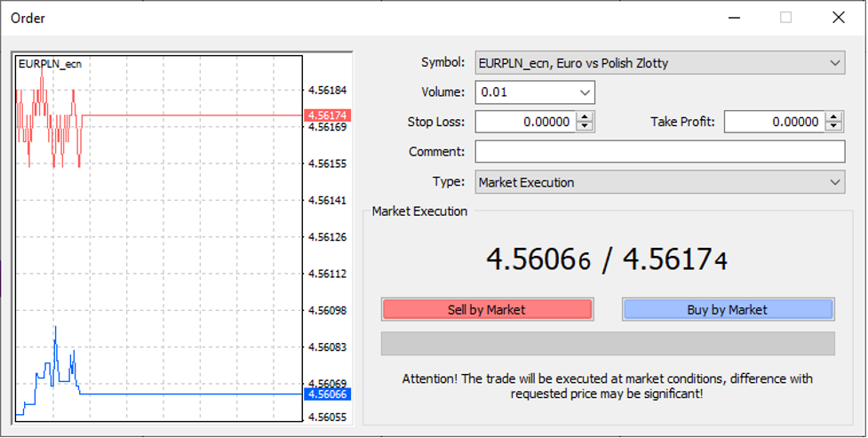Click the blue 4.56066 bid price tag
The height and width of the screenshot is (438, 868).
pyautogui.click(x=327, y=394)
